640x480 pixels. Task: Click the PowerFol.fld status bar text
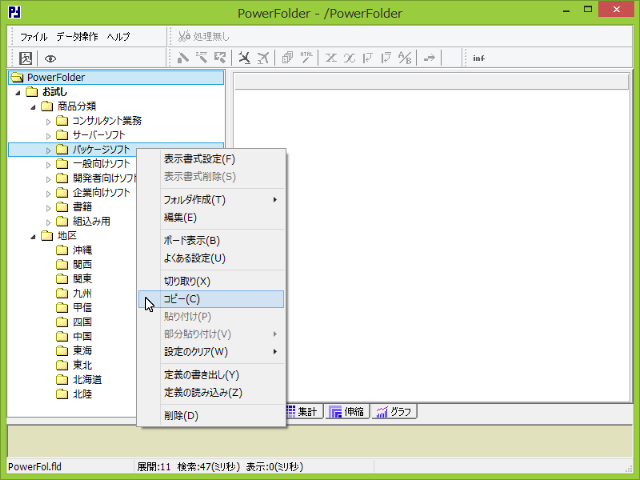35,467
